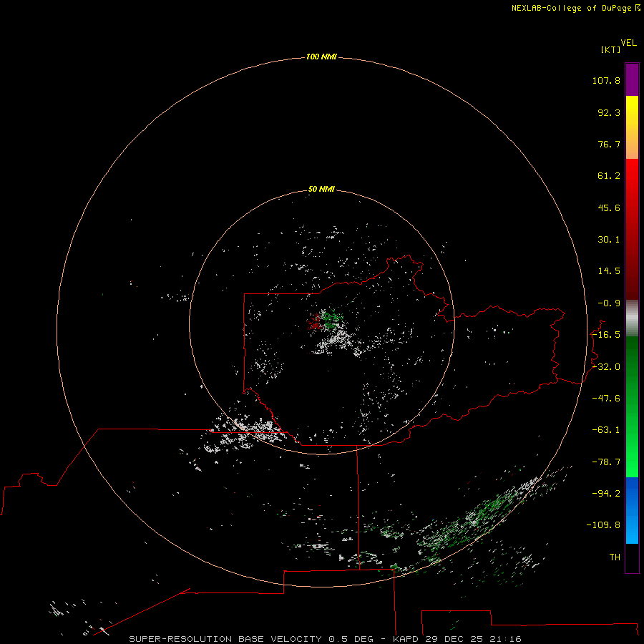Click the -109.8 velocity scale value

point(603,525)
